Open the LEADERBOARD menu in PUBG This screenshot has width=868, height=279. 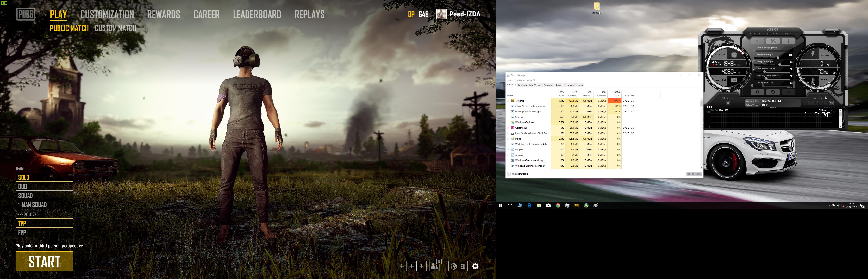(x=257, y=15)
